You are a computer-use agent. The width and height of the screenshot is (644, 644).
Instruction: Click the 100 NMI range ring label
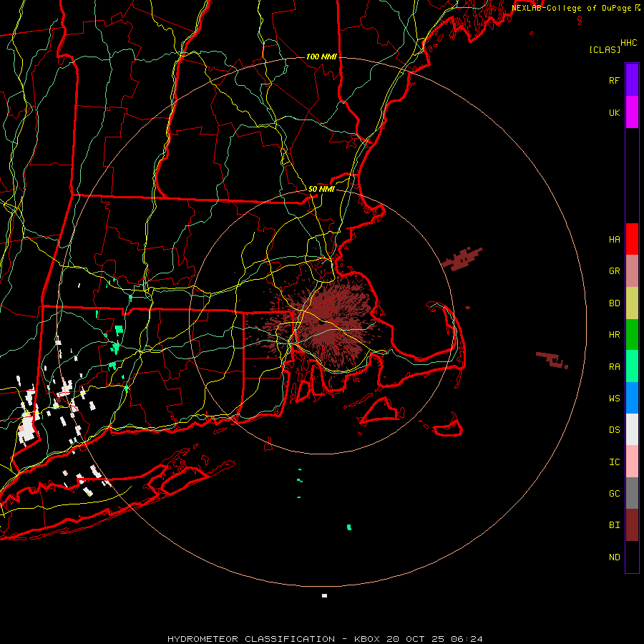pos(321,57)
